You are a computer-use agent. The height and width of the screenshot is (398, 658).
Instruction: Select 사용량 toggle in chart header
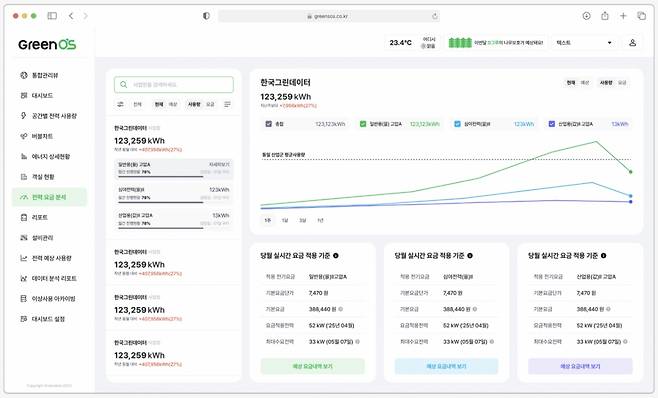[x=606, y=83]
